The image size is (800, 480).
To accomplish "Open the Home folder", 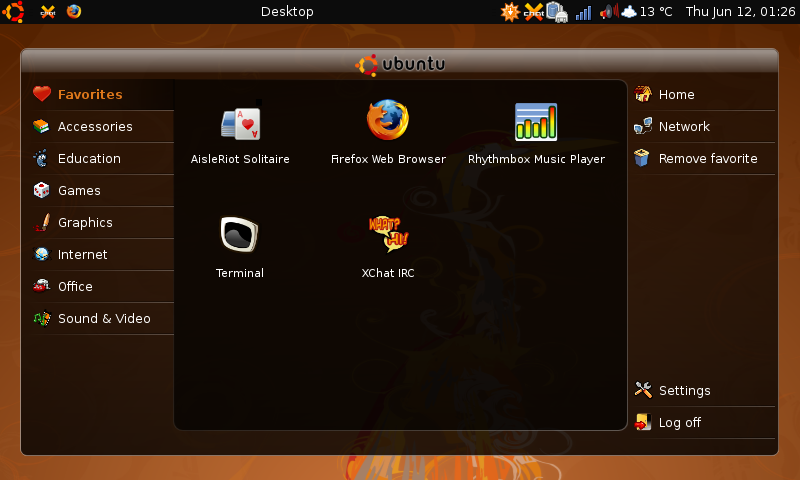I will 676,95.
